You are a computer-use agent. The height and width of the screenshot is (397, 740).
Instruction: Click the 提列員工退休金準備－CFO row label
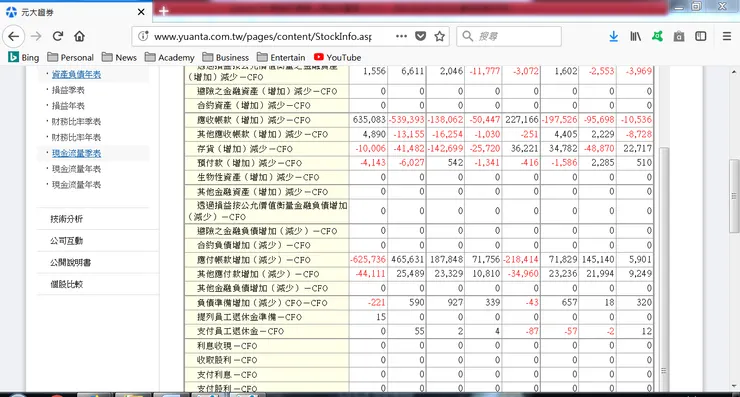249,317
